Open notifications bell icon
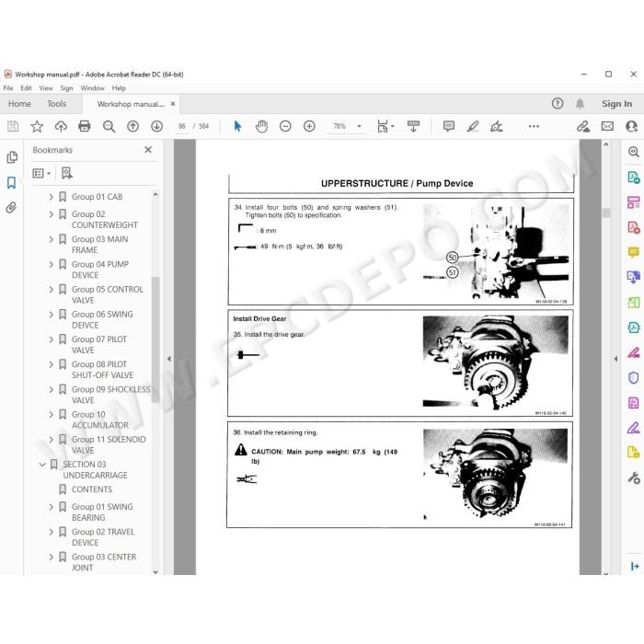644x644 pixels. 580,103
